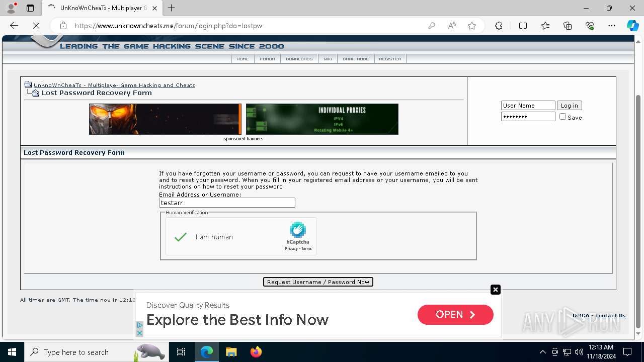
Task: Go back to the previous page
Action: click(x=14, y=26)
